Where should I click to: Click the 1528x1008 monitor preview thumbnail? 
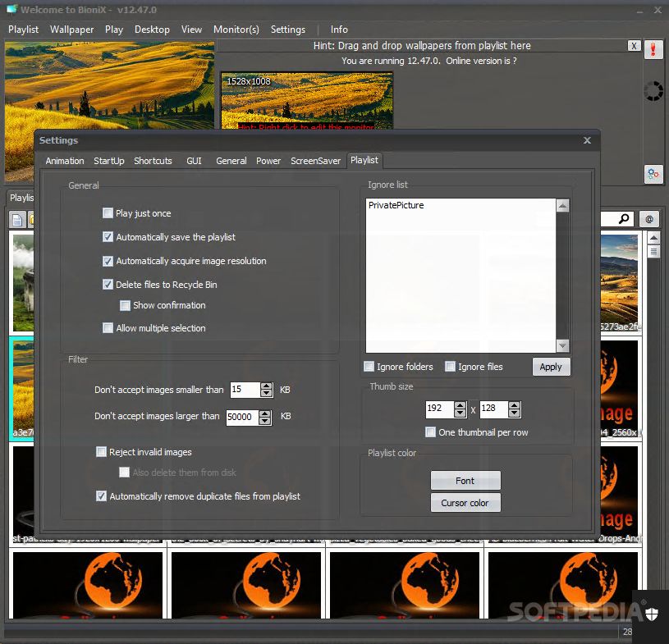click(307, 101)
